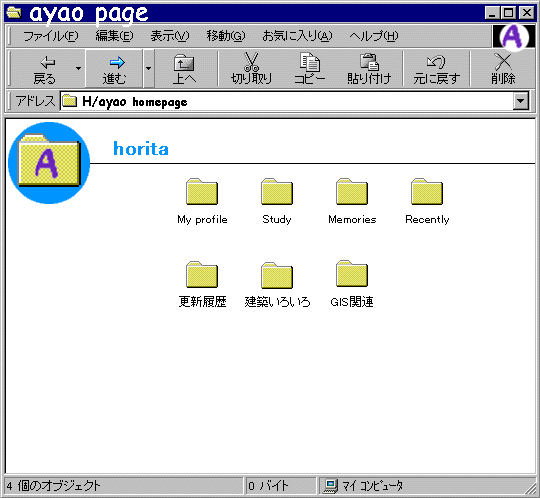Expand the Back button history dropdown arrow
This screenshot has width=540, height=498.
coord(79,68)
